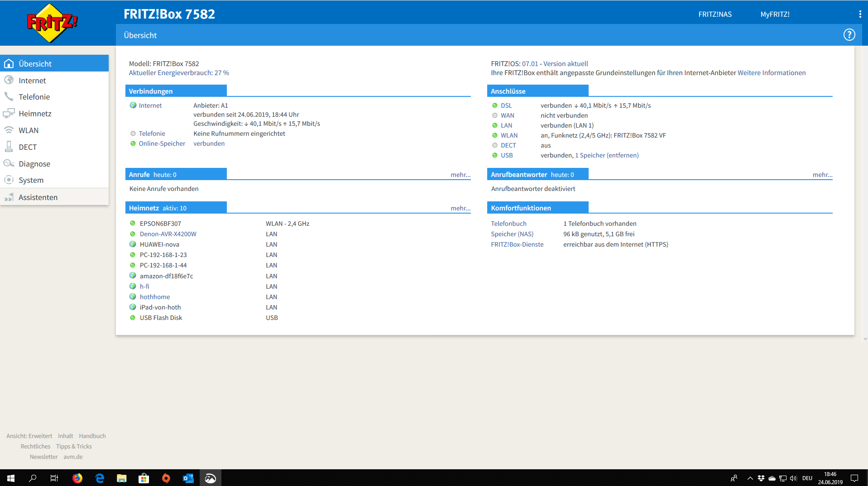
Task: Open the WAN link under Anschlüsse
Action: point(507,115)
